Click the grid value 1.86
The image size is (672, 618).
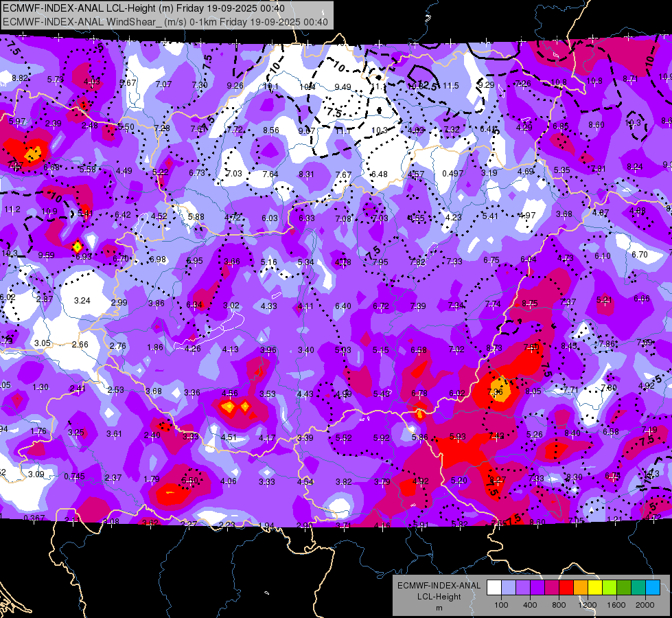pos(154,347)
